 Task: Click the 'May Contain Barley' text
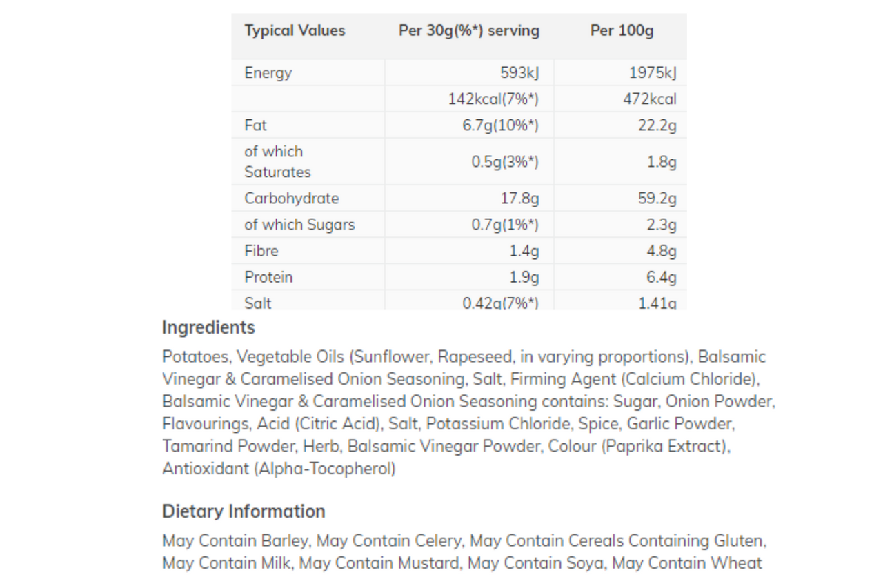coord(235,540)
